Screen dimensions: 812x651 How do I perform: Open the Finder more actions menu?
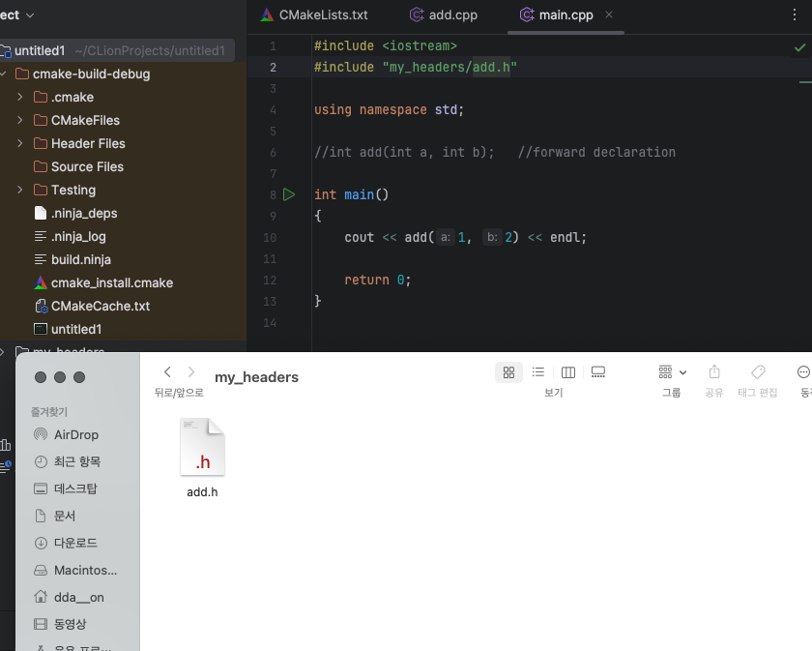803,372
